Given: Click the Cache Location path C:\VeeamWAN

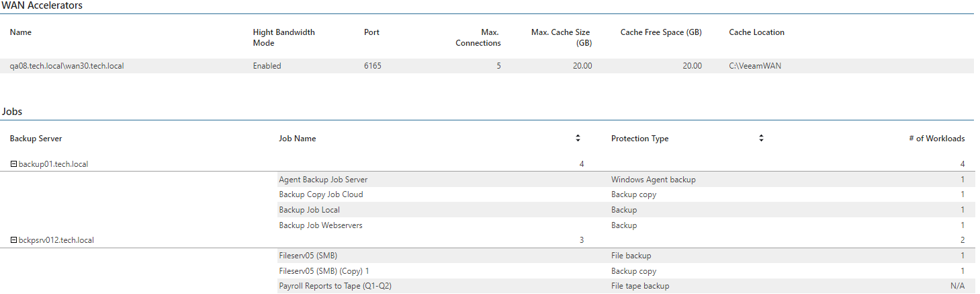Looking at the screenshot, I should [x=755, y=66].
